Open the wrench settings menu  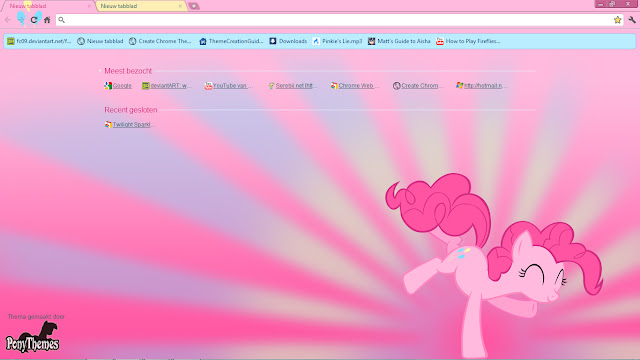coord(632,20)
